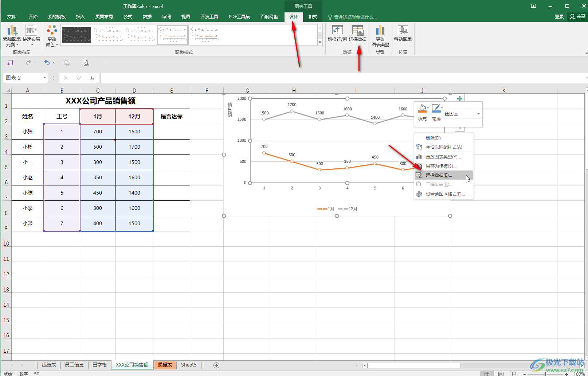Switch to the 员工信息 sheet tab
Image resolution: width=588 pixels, height=376 pixels.
tap(74, 365)
